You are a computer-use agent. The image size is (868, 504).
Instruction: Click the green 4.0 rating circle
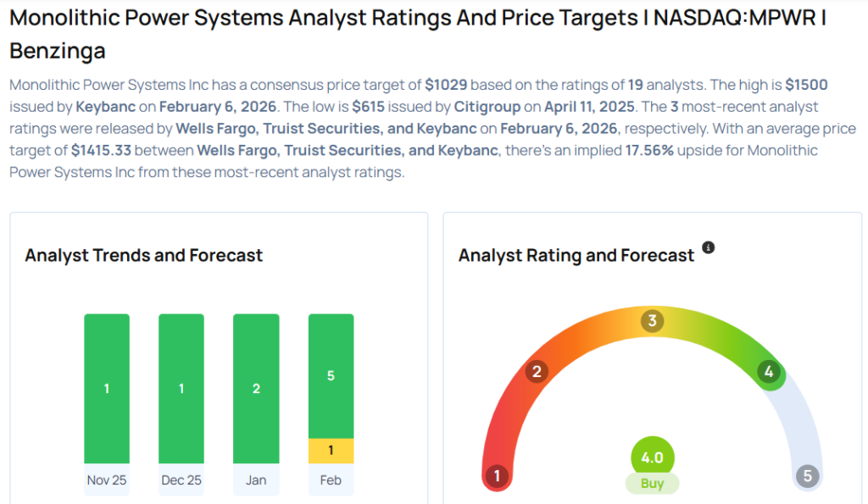click(x=652, y=458)
